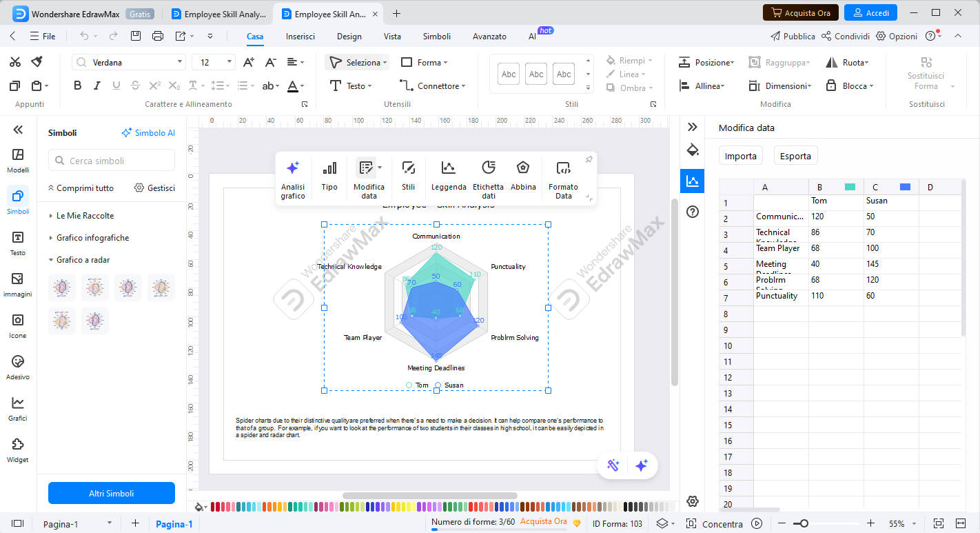
Task: Click Gestisci in the symbols panel
Action: (155, 188)
